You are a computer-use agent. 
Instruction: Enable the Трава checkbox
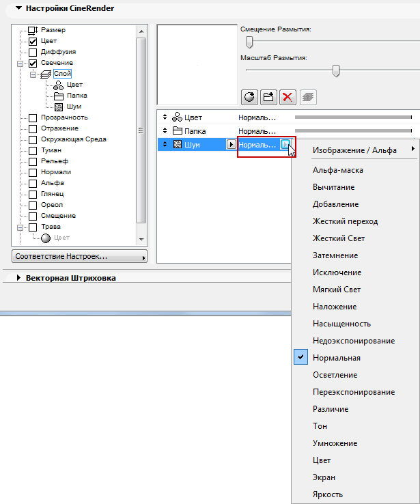pos(33,227)
